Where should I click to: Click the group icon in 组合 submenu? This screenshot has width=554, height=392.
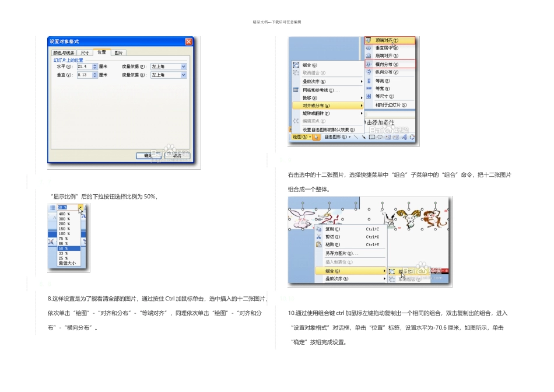point(392,271)
